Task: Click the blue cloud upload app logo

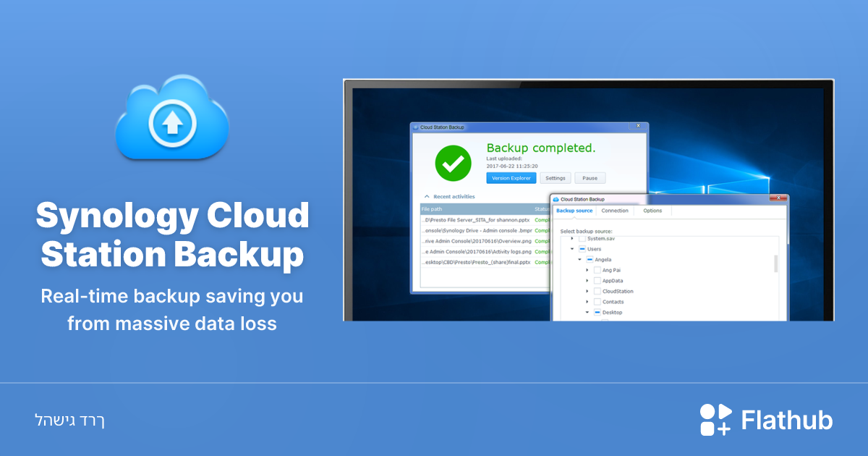Action: [x=172, y=119]
